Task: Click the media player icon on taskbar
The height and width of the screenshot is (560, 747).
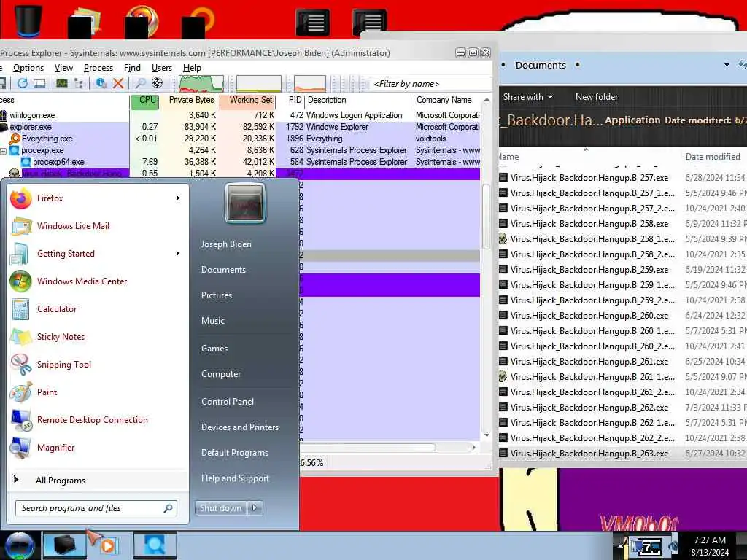Action: pos(107,545)
